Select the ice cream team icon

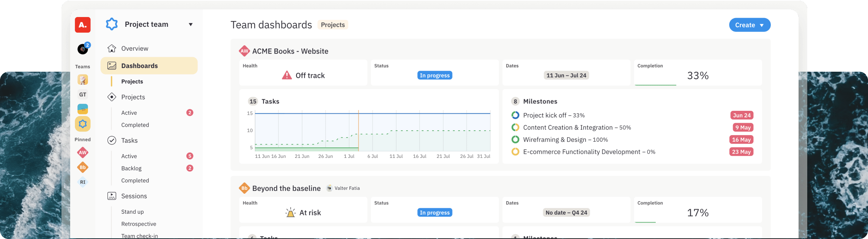[x=83, y=80]
